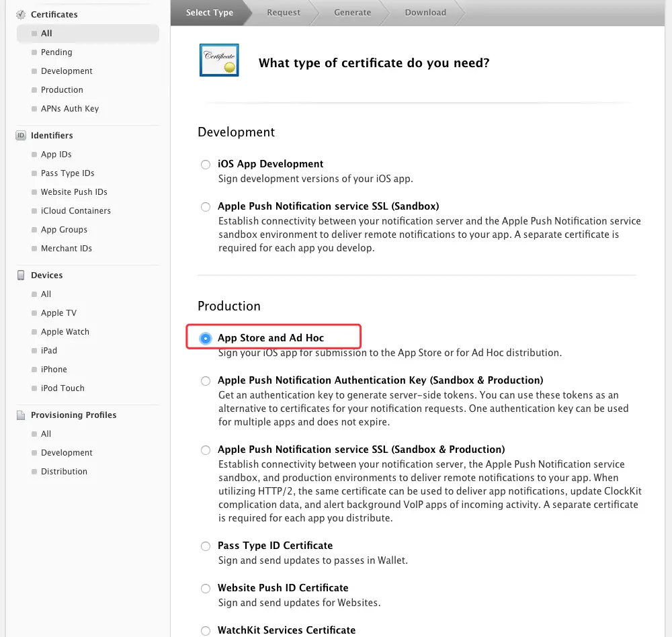Open iPad devices
672x637 pixels.
[x=49, y=351]
